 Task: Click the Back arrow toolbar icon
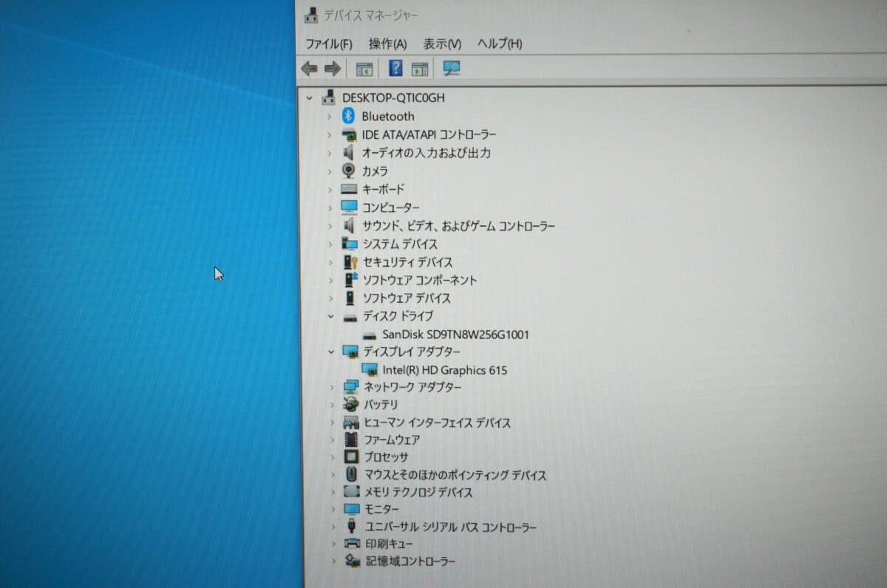(x=310, y=69)
